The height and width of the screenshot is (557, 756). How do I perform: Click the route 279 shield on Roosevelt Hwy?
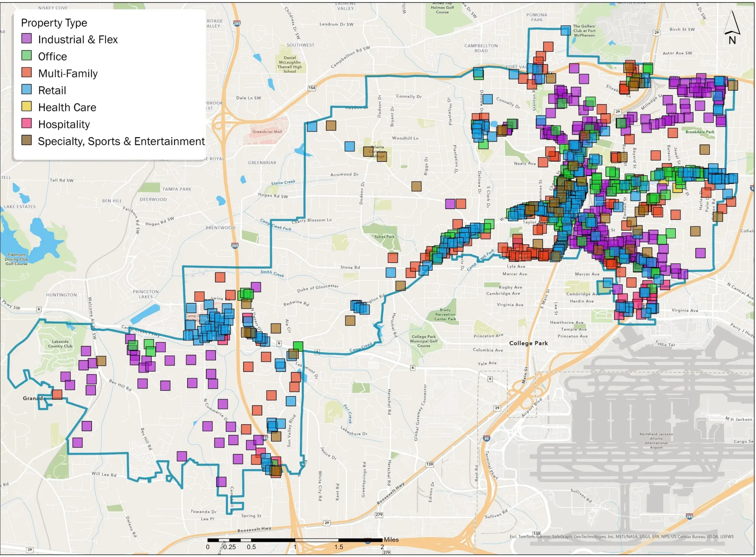[x=379, y=515]
